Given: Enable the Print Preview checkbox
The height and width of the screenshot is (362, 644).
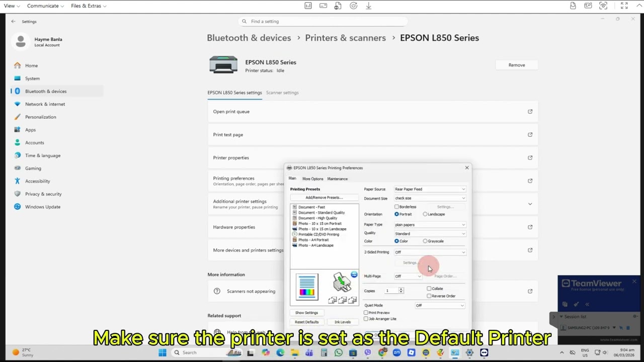Looking at the screenshot, I should point(366,313).
